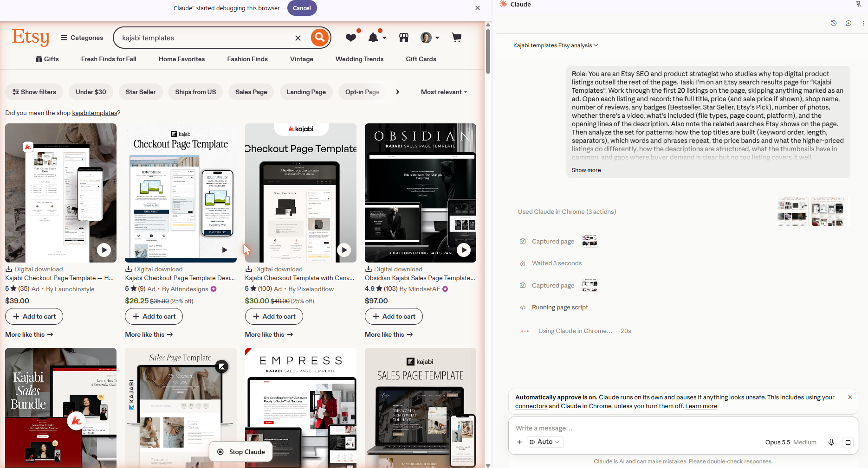Image resolution: width=868 pixels, height=468 pixels.
Task: Toggle the Sales Page filter chip
Action: 251,92
